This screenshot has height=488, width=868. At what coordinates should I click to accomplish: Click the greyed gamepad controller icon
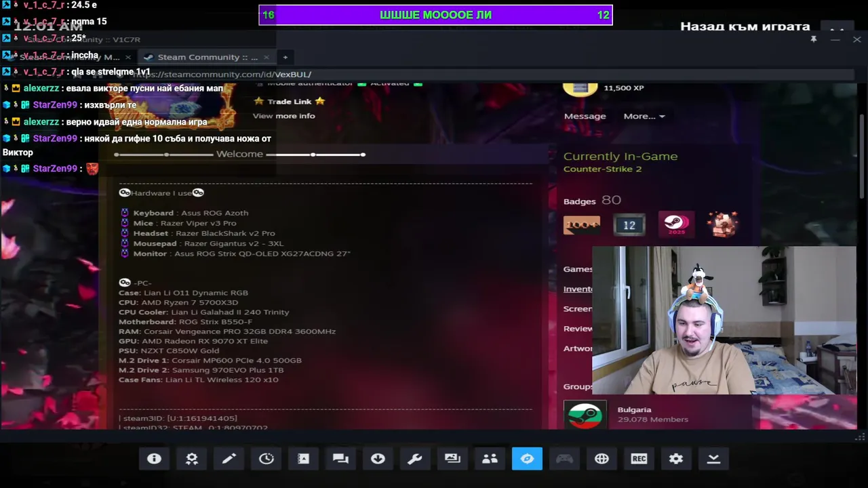564,459
